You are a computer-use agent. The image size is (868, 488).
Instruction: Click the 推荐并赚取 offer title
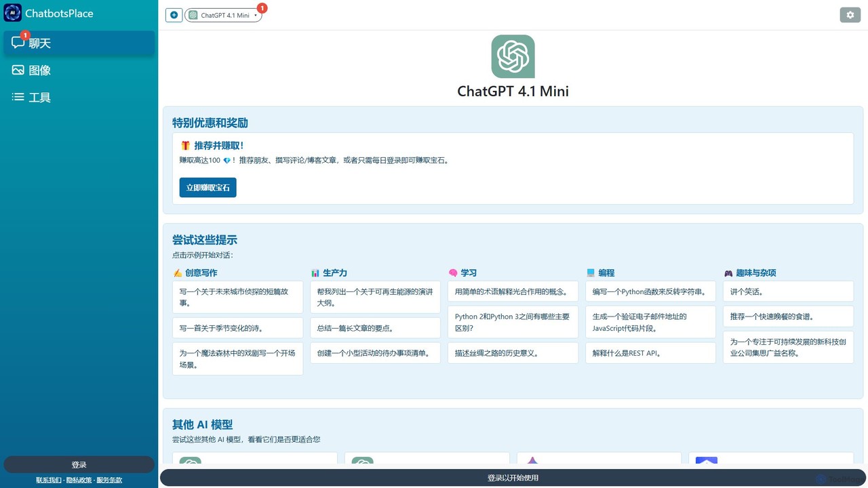coord(219,146)
